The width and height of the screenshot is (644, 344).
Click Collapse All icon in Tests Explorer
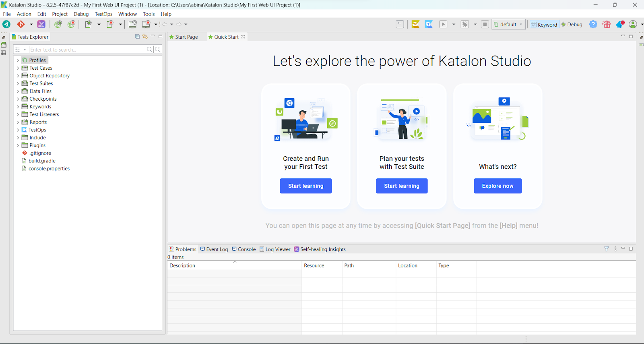[x=137, y=36]
